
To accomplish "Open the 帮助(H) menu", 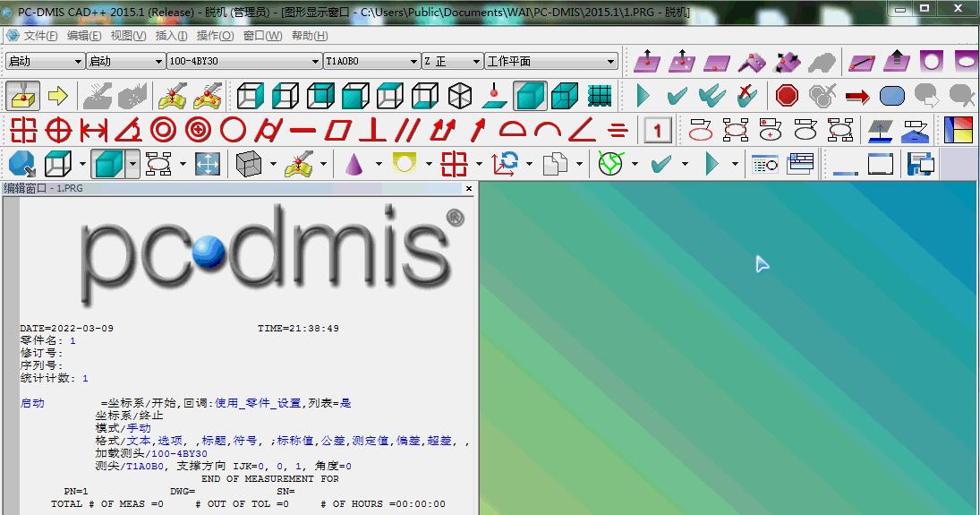I will coord(310,36).
